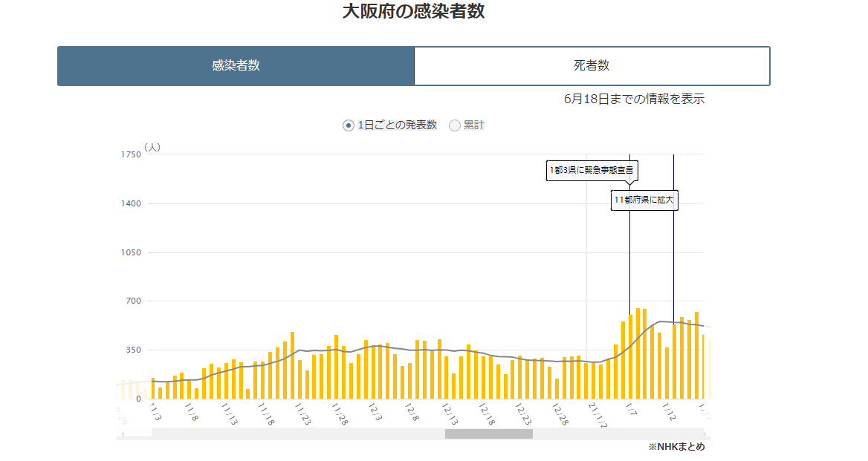This screenshot has width=868, height=461.
Task: Switch to the 感染者数 tab
Action: 236,66
